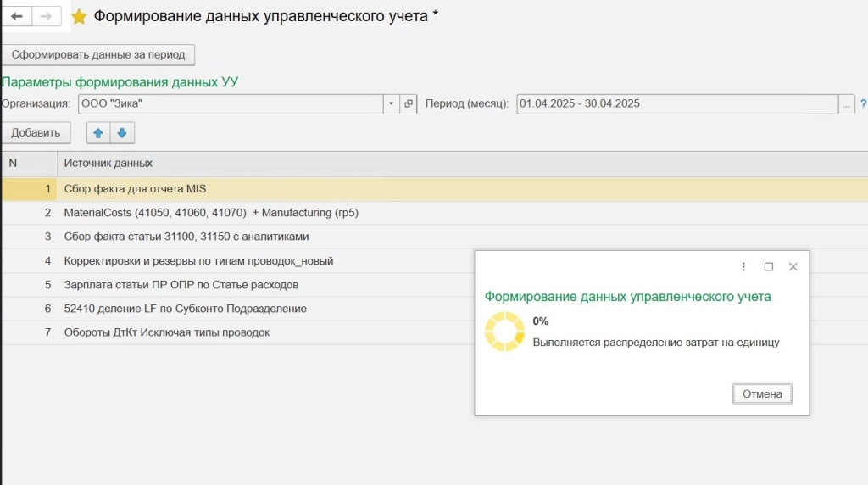Click the N column header
The height and width of the screenshot is (485, 868).
tap(29, 164)
